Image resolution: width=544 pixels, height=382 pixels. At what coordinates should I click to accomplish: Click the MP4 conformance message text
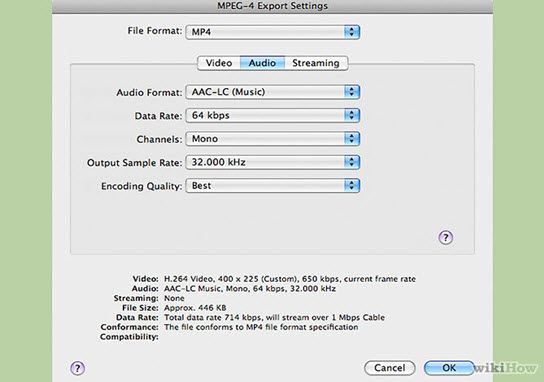261,327
